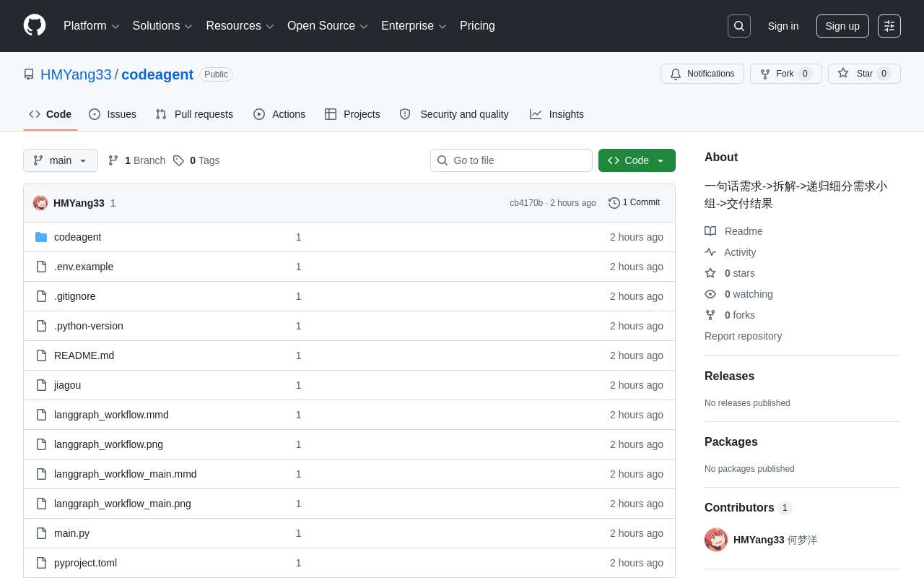Click the file icon beside langgraph_workflow.png
This screenshot has width=924, height=578.
point(41,444)
